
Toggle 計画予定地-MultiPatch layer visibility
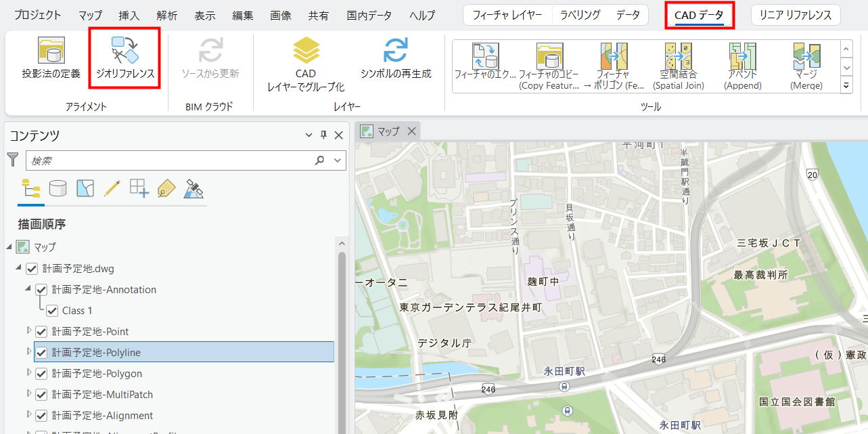(x=41, y=395)
